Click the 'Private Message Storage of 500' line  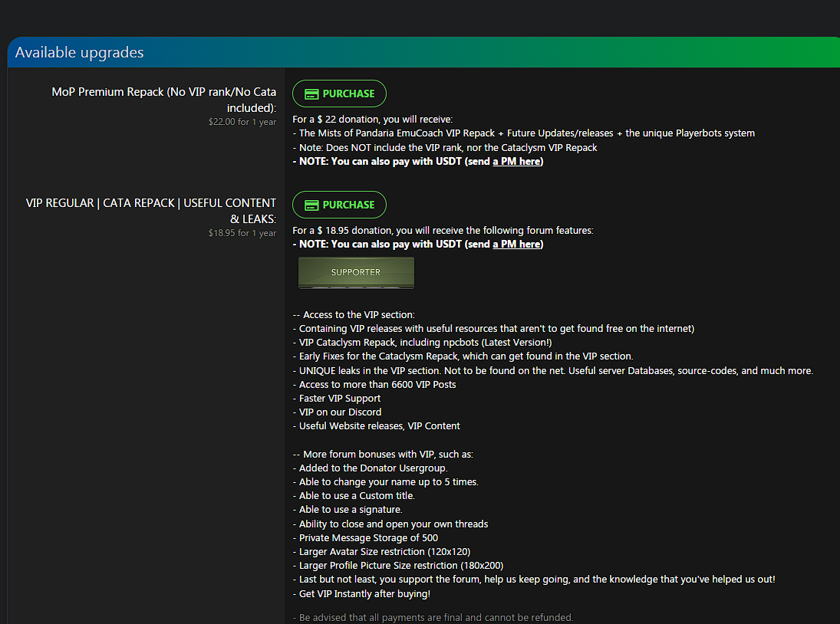pos(365,538)
